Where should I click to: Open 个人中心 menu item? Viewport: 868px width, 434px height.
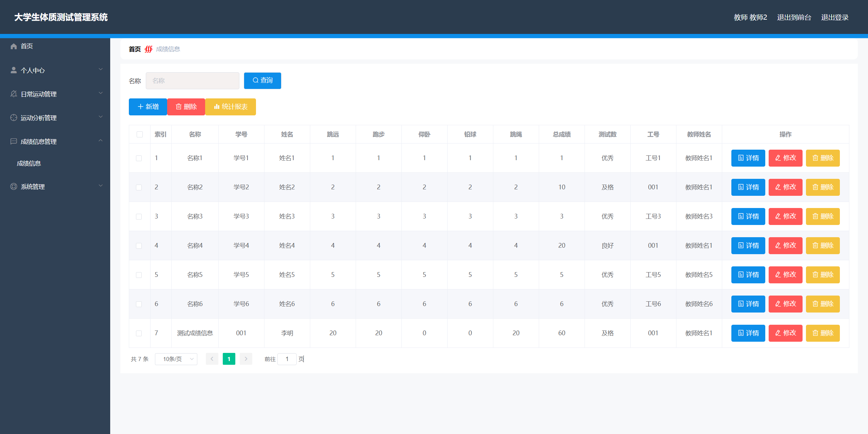[x=55, y=70]
